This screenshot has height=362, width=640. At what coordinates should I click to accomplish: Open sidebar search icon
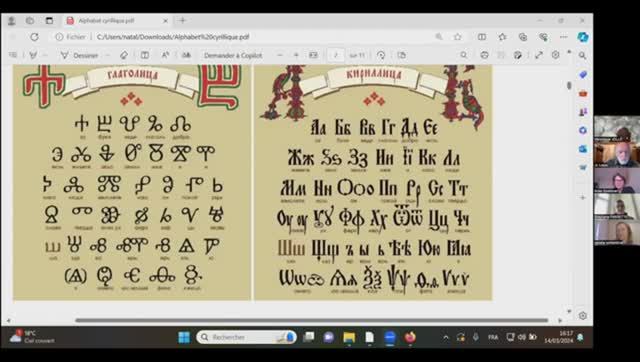tap(582, 56)
